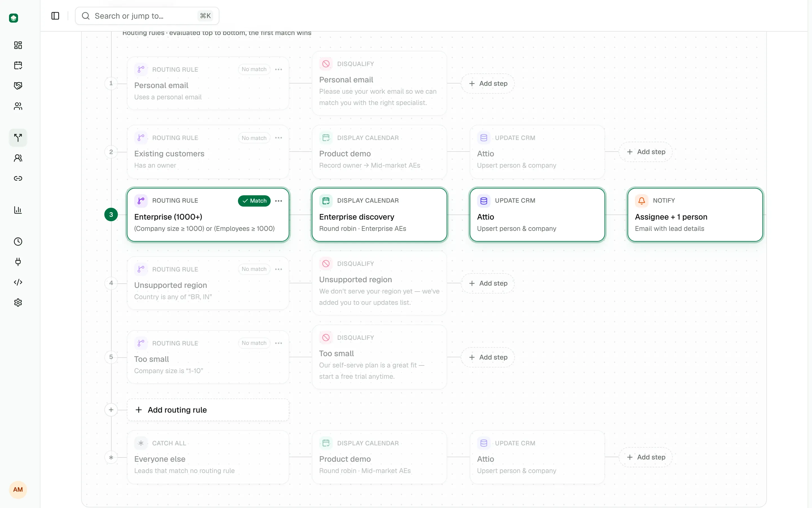The width and height of the screenshot is (812, 508).
Task: Click No match badge on Existing customers rule
Action: pos(254,138)
